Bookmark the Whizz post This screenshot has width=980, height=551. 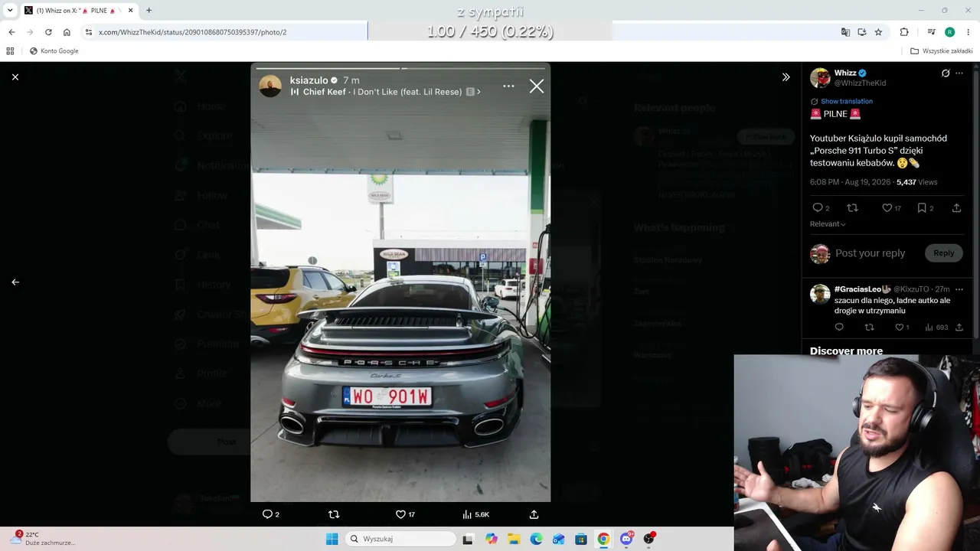coord(926,208)
